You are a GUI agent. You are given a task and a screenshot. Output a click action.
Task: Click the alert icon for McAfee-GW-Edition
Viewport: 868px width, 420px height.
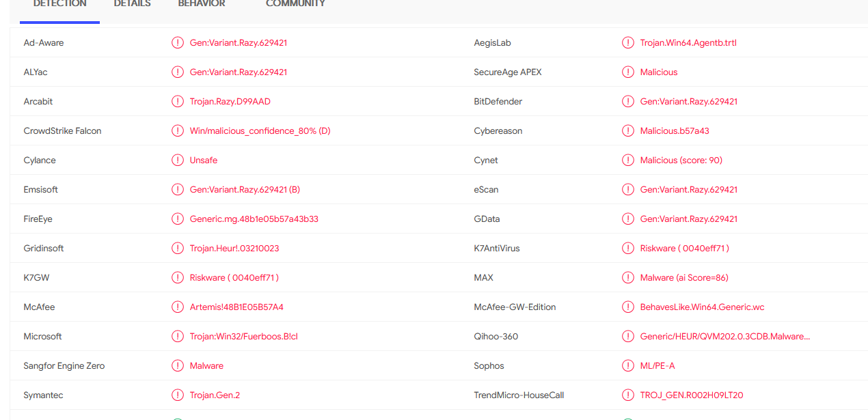tap(628, 307)
